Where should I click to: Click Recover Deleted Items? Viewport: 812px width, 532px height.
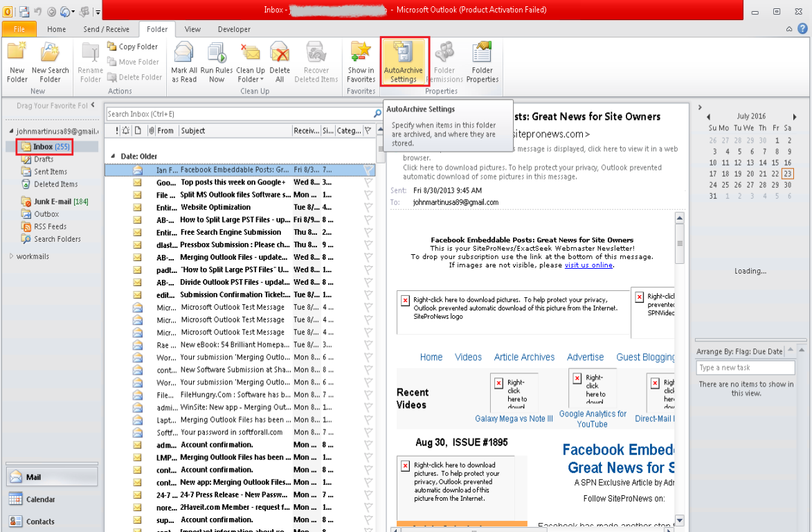316,62
